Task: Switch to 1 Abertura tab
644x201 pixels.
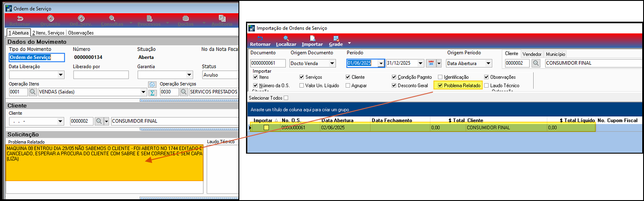Action: (x=19, y=32)
